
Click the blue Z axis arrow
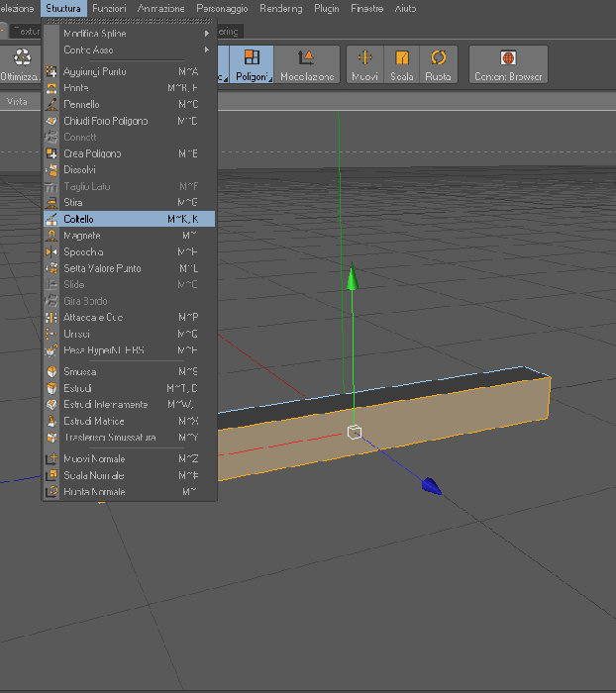click(x=431, y=486)
